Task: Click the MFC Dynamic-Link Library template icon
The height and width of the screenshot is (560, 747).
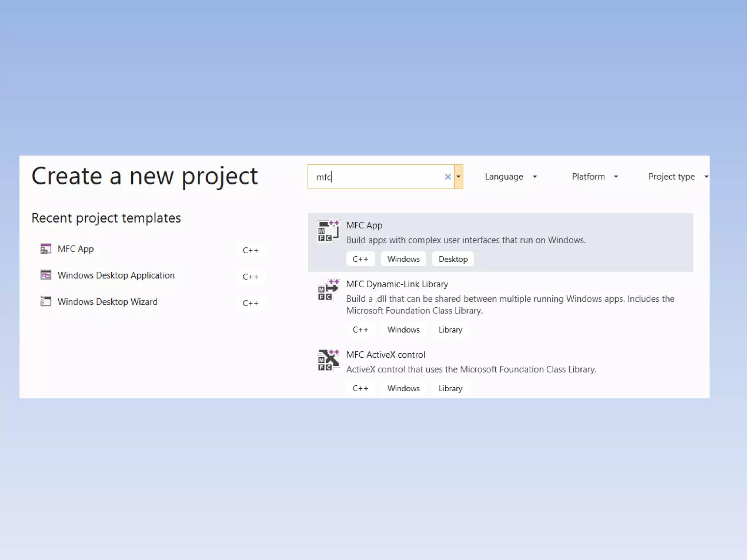Action: click(328, 290)
